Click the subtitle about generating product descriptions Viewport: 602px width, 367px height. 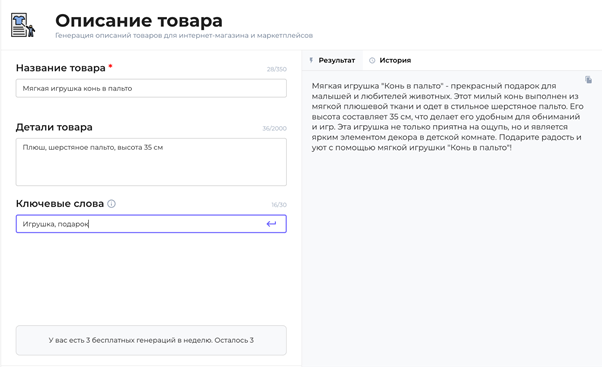click(x=184, y=36)
